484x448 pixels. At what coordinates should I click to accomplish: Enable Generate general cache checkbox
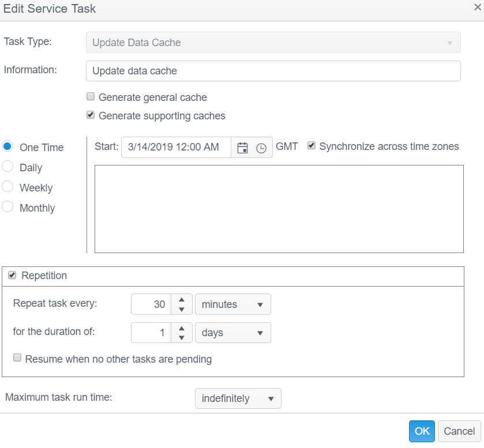tap(91, 97)
